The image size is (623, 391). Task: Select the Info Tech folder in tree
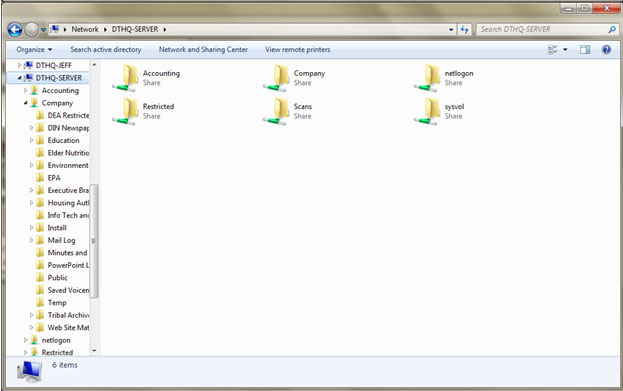point(68,215)
